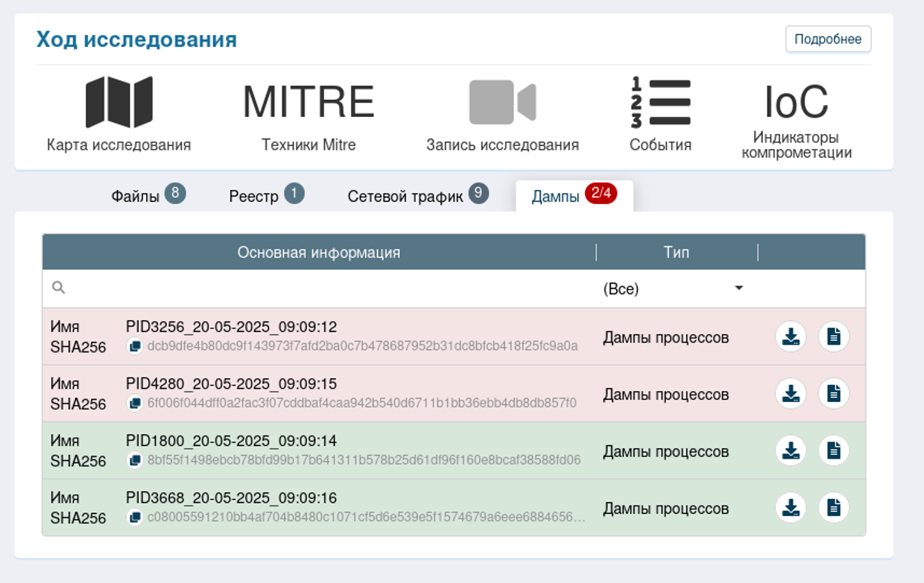Switch to the Файлы tab

coord(148,196)
